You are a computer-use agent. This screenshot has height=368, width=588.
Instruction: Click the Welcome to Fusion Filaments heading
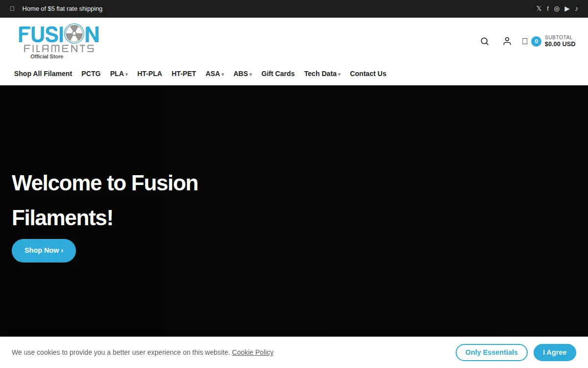(105, 200)
